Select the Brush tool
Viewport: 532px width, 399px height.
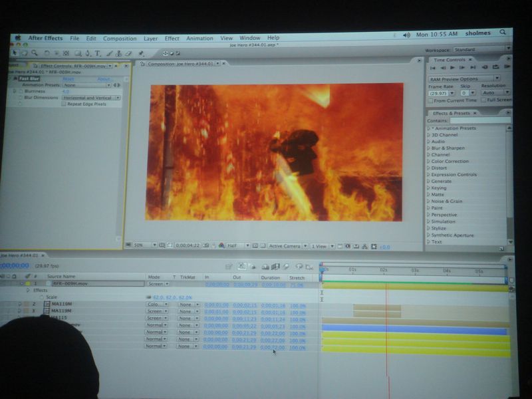(x=109, y=53)
